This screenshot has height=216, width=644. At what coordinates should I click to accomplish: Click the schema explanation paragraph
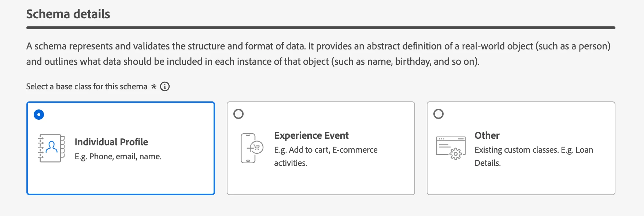319,54
